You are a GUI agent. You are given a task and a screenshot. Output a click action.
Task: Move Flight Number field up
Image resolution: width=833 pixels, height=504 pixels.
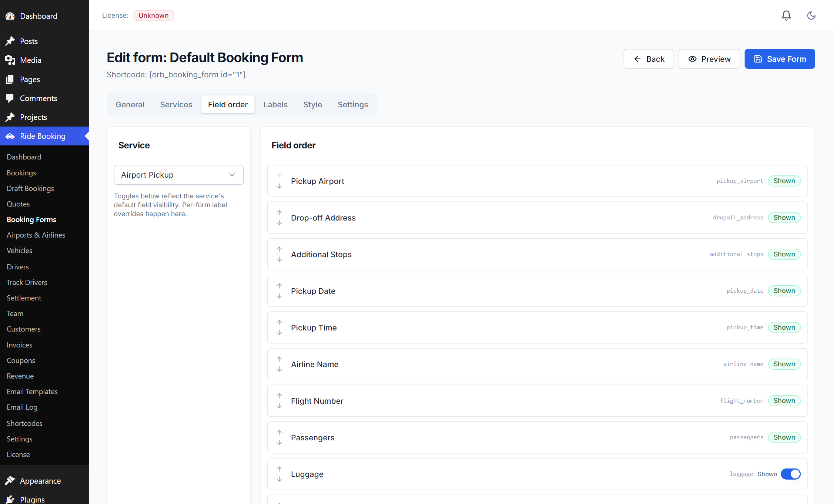(280, 396)
